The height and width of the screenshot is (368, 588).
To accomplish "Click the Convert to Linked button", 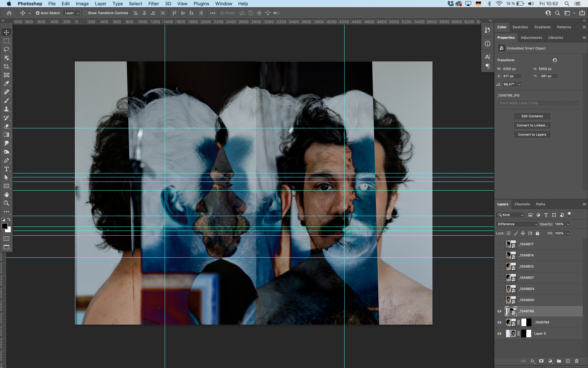I will pyautogui.click(x=532, y=125).
